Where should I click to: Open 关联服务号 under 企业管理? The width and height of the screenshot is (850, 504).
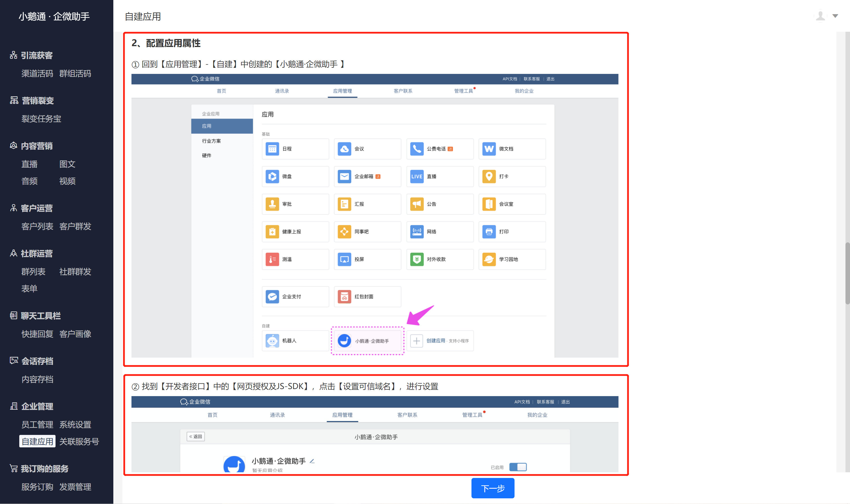click(79, 441)
